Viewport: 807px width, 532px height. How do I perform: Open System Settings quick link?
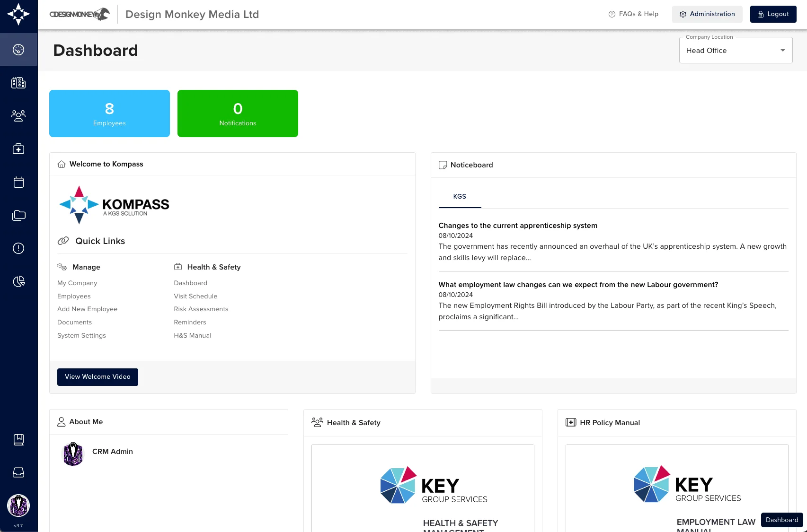(81, 336)
